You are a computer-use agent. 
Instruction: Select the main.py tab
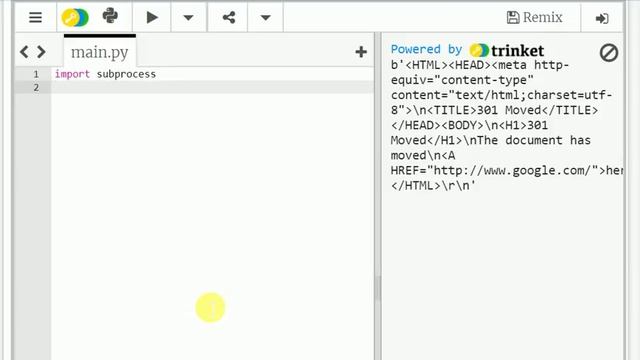click(100, 52)
